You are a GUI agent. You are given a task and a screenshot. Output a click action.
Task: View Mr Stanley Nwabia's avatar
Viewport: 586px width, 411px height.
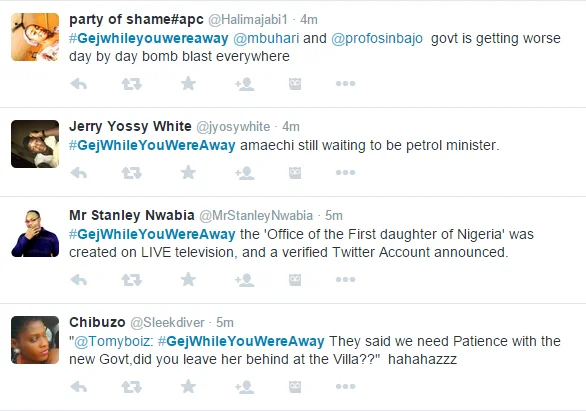coord(35,234)
